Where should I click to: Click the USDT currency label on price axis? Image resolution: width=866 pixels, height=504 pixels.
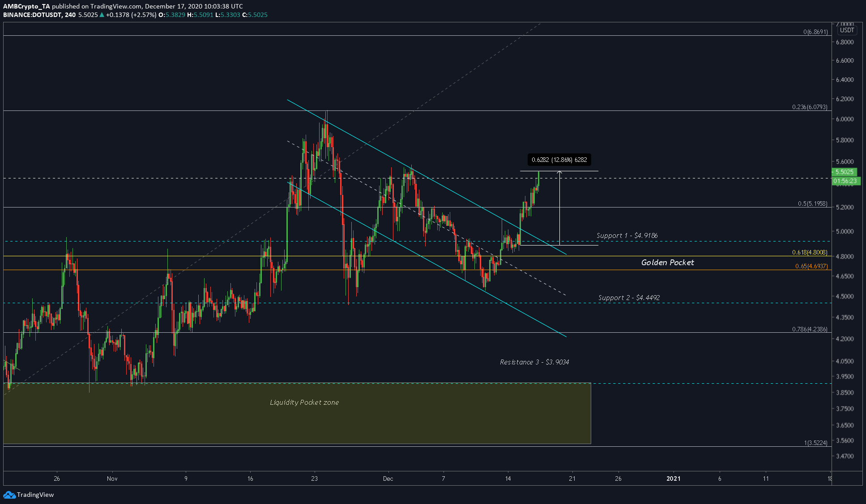pos(847,30)
